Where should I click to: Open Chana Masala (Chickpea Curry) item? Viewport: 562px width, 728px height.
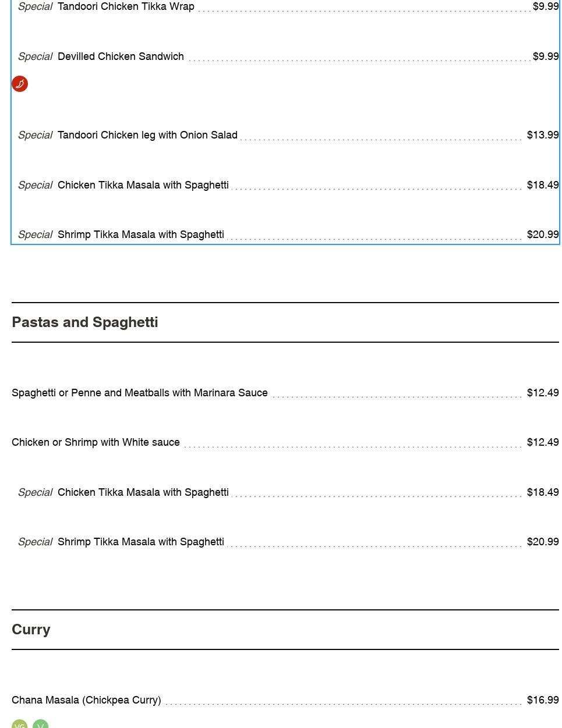click(86, 700)
